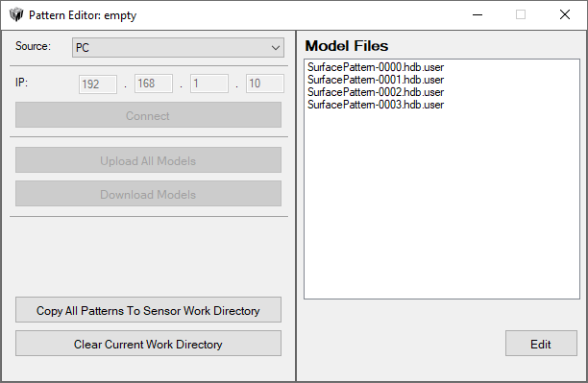Select the PC source combo box

178,48
